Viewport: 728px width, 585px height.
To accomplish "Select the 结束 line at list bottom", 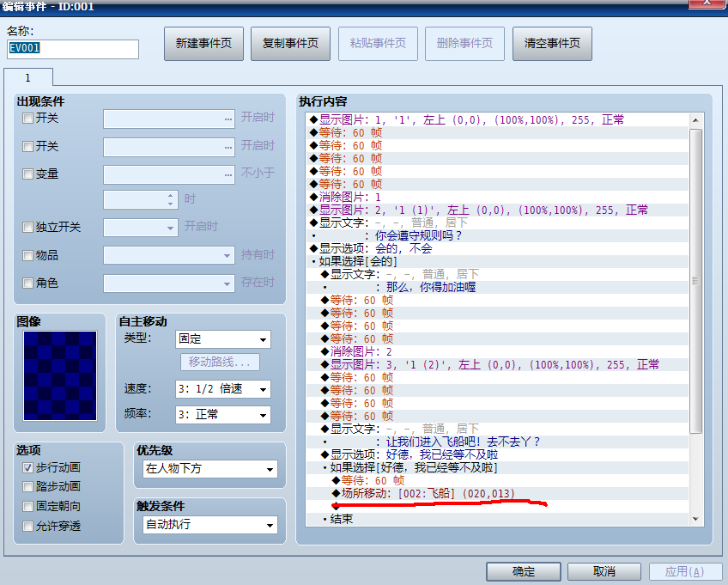I will (498, 519).
